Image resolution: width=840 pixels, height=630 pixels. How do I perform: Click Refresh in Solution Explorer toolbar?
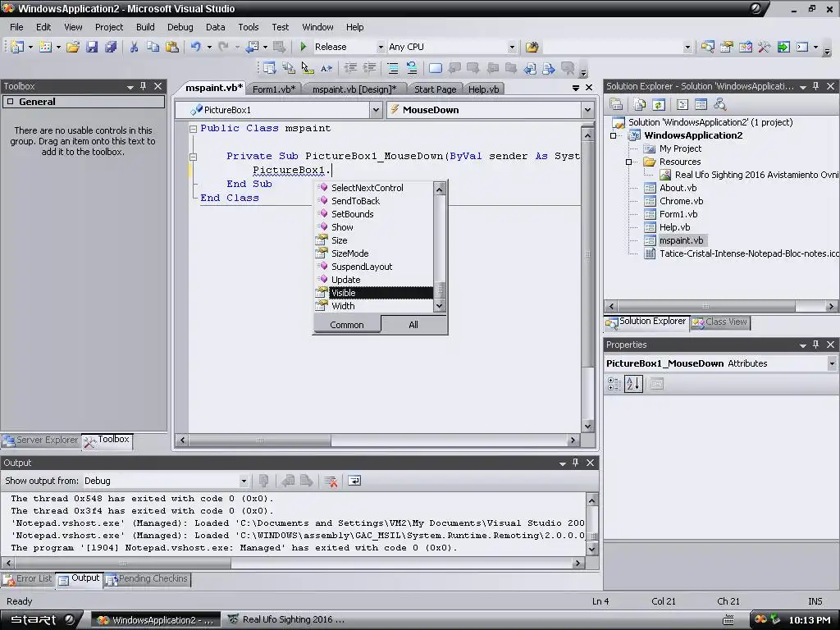click(x=659, y=104)
